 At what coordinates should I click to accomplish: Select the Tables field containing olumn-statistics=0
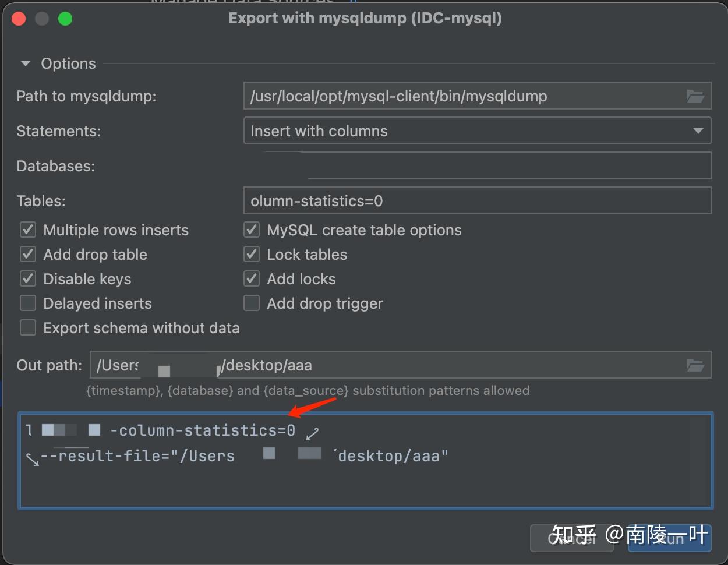(478, 200)
